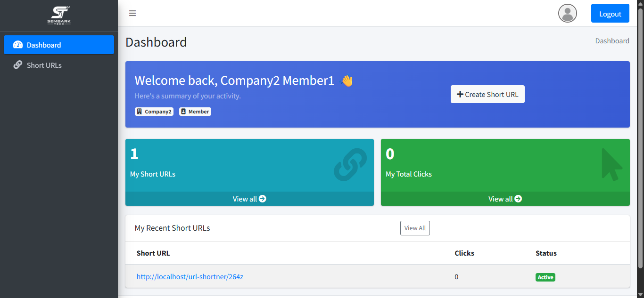Image resolution: width=644 pixels, height=298 pixels.
Task: Click the Short URL column header
Action: pyautogui.click(x=153, y=253)
